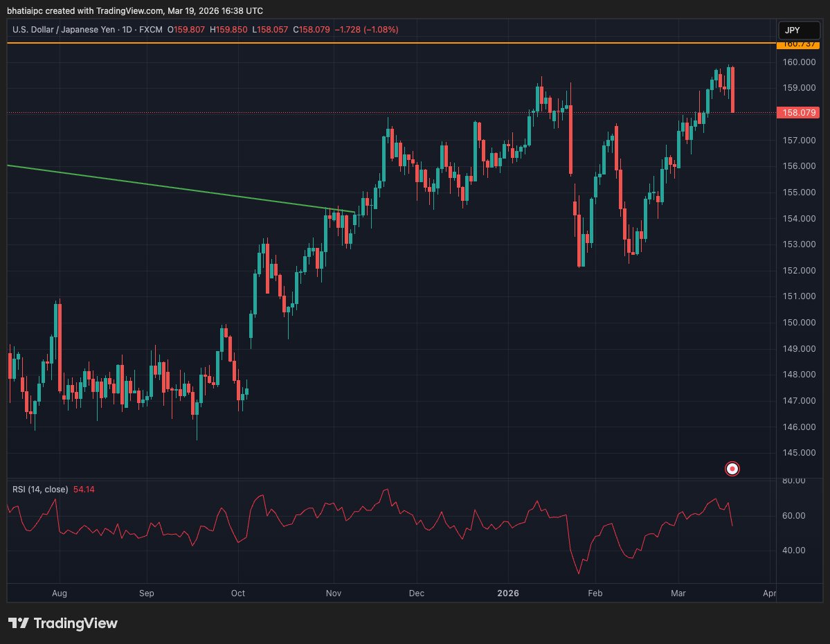Select the current price label 158.079
Image resolution: width=830 pixels, height=644 pixels.
(x=797, y=112)
